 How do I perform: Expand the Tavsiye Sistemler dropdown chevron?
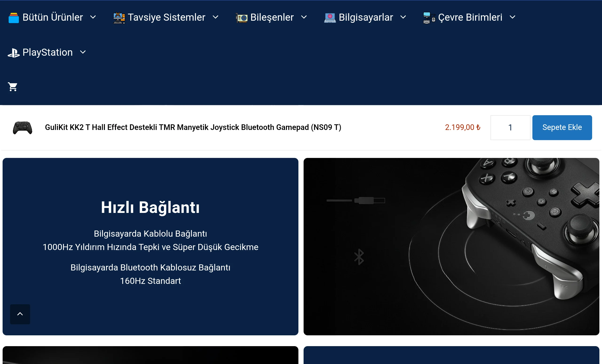pyautogui.click(x=215, y=17)
